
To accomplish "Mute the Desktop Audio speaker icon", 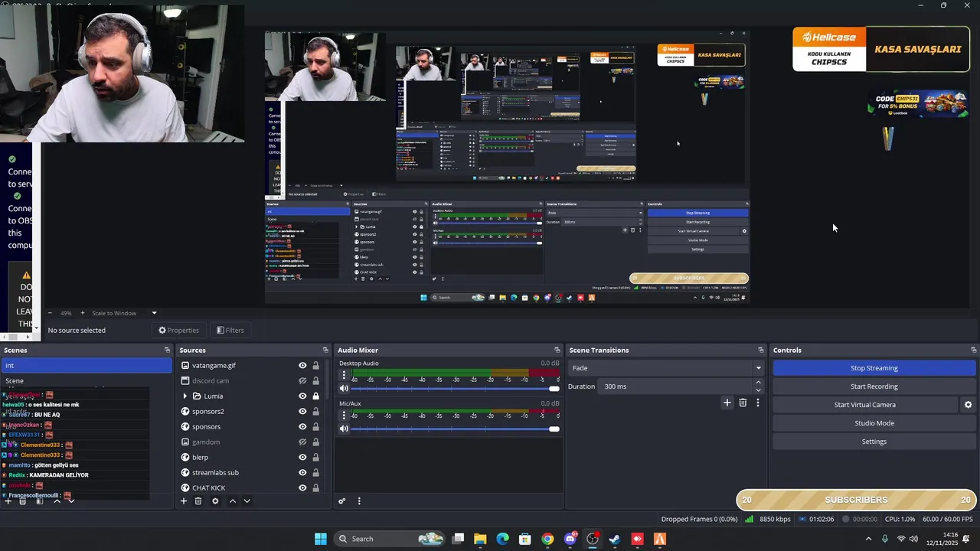I will pos(344,389).
